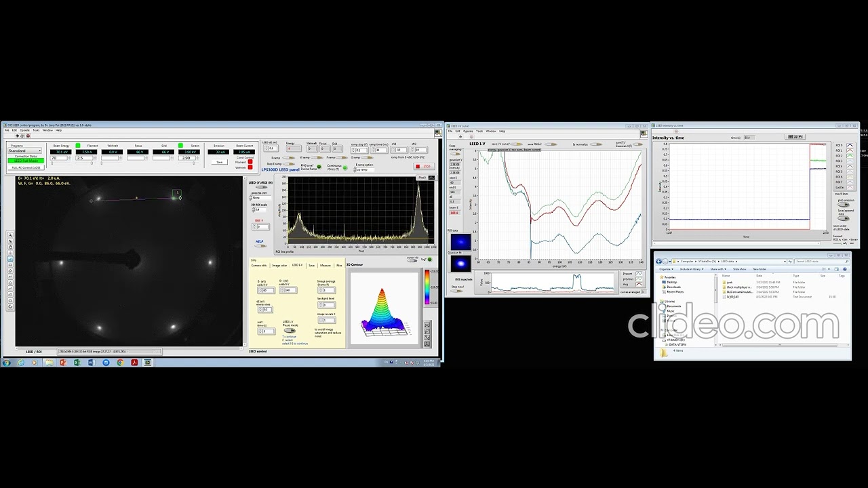Click the Explorer help icon

coord(846,269)
